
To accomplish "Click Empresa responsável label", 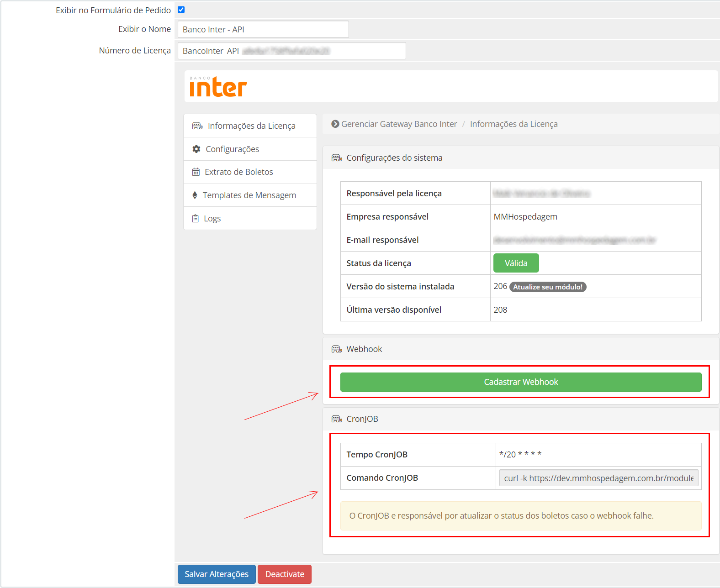I will click(387, 216).
